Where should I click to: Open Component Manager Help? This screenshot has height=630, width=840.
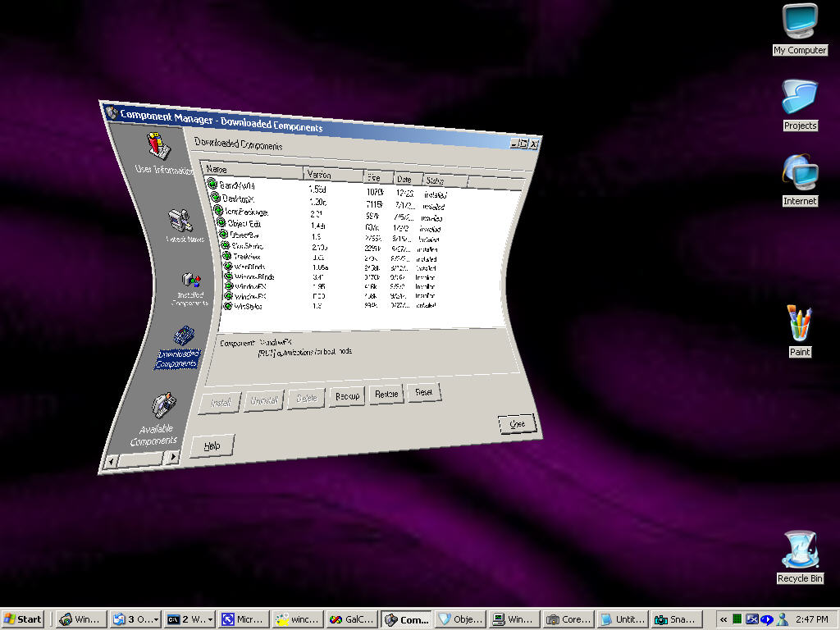click(212, 445)
